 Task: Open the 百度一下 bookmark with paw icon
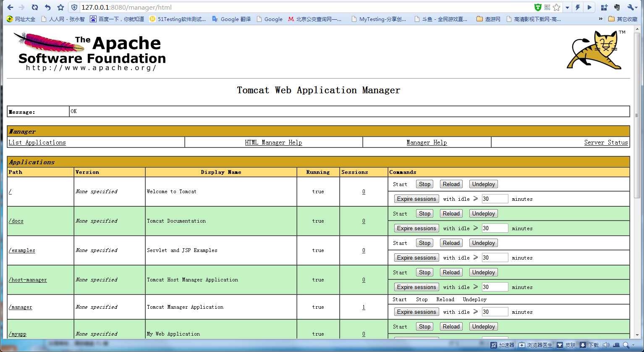(117, 19)
